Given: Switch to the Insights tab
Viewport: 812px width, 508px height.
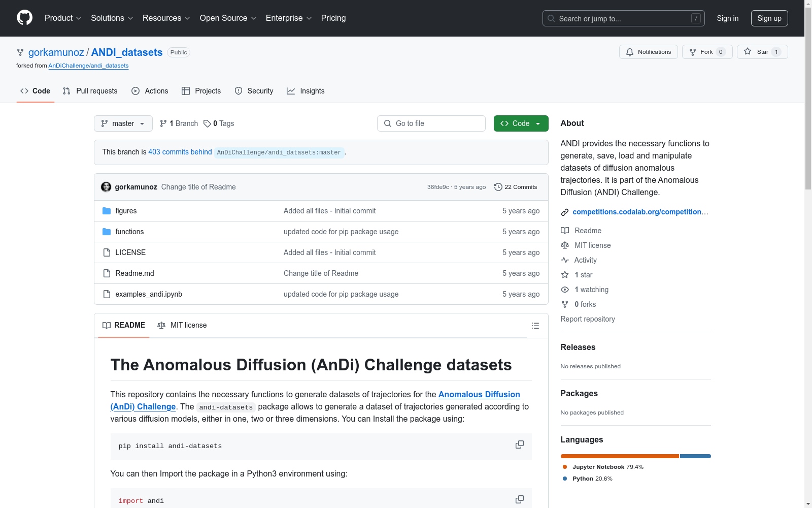Looking at the screenshot, I should pyautogui.click(x=306, y=91).
